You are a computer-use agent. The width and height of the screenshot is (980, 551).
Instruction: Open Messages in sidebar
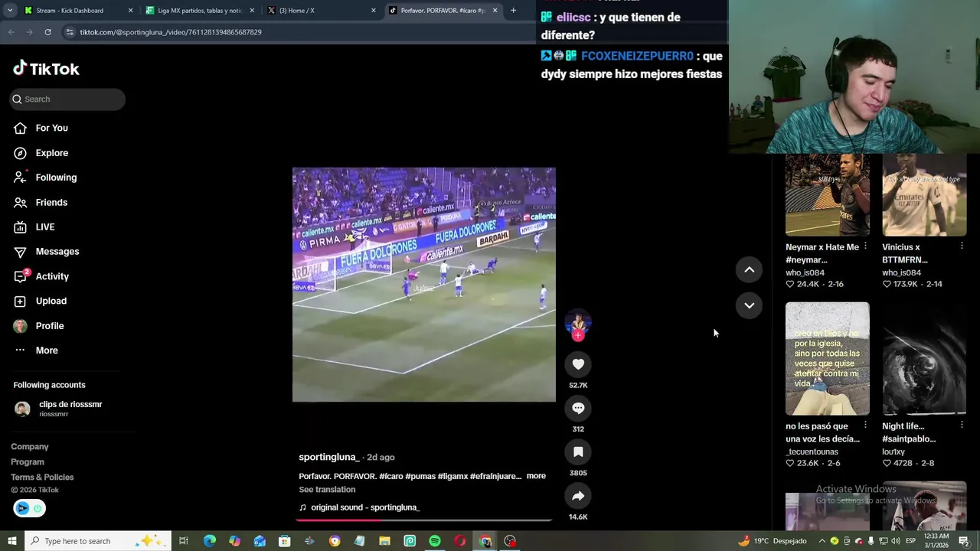[57, 251]
